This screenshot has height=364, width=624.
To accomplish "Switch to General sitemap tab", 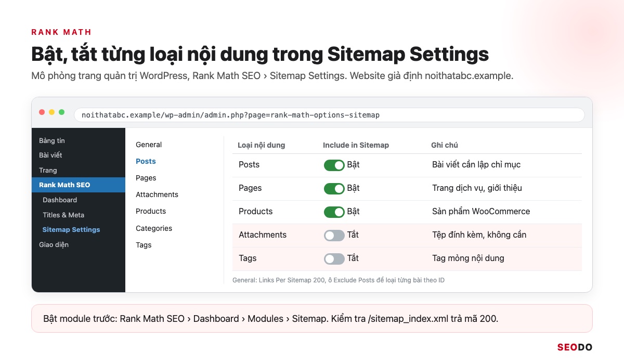I will click(x=149, y=145).
